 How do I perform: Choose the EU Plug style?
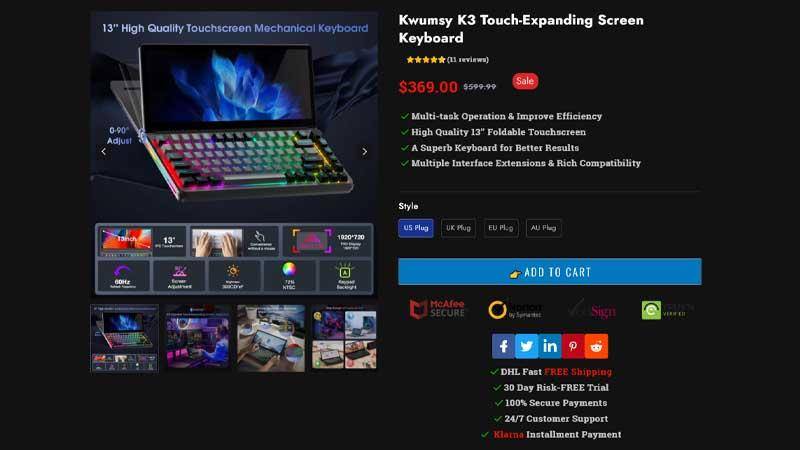pyautogui.click(x=501, y=228)
